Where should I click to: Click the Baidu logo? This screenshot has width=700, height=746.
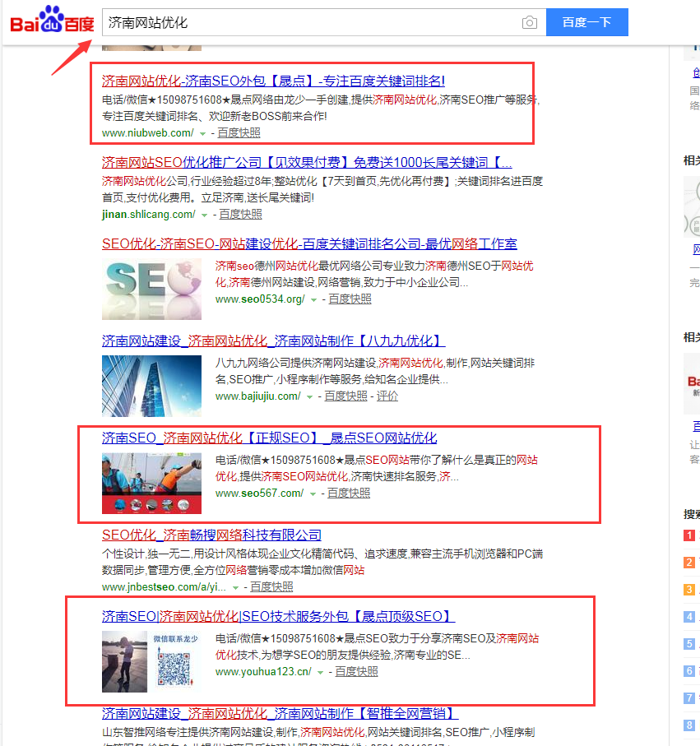pos(52,22)
